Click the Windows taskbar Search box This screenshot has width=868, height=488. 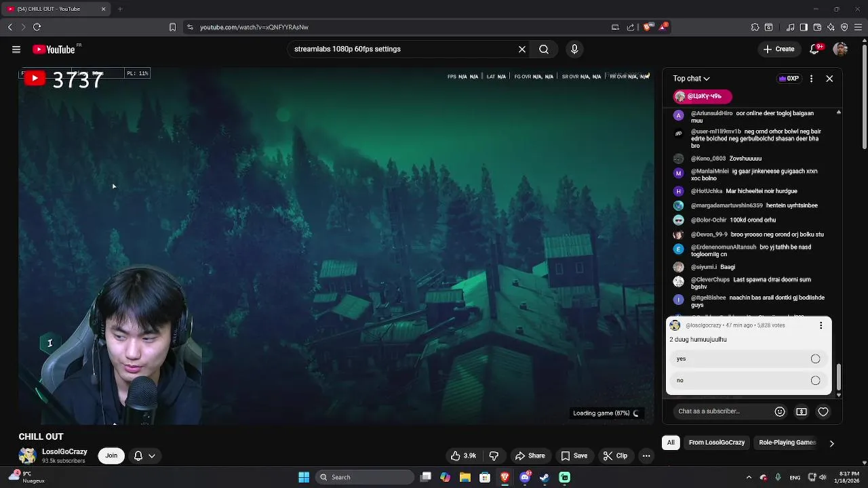[x=365, y=477]
